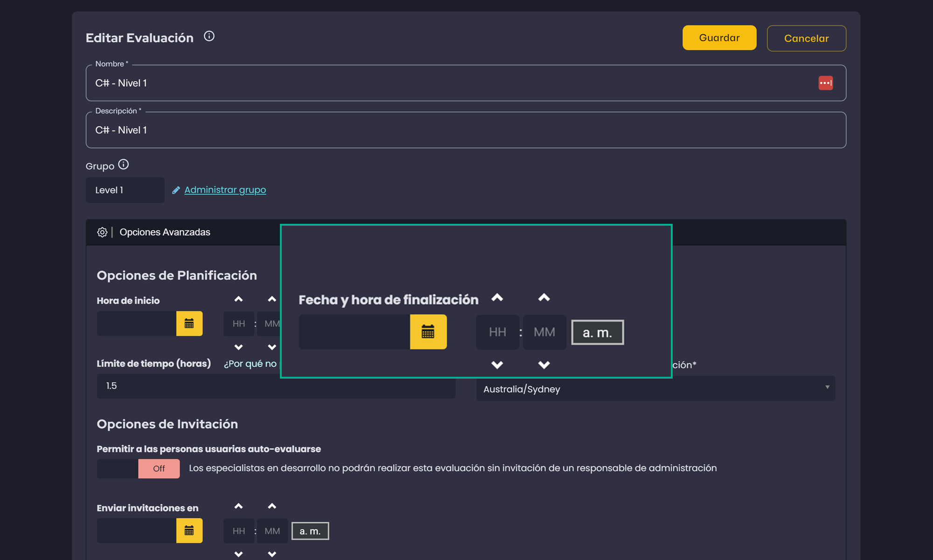Decrease hours for Fecha y hora de finalización
The width and height of the screenshot is (933, 560).
point(497,365)
